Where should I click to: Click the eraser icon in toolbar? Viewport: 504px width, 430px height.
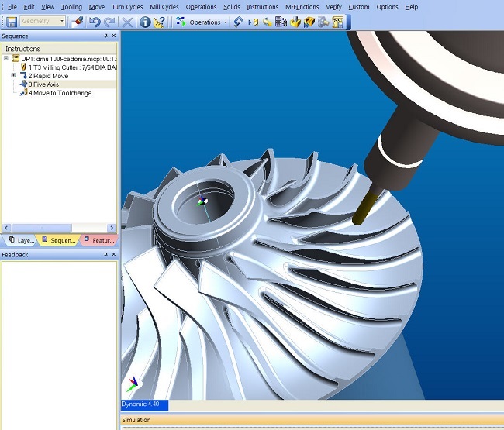pyautogui.click(x=77, y=22)
